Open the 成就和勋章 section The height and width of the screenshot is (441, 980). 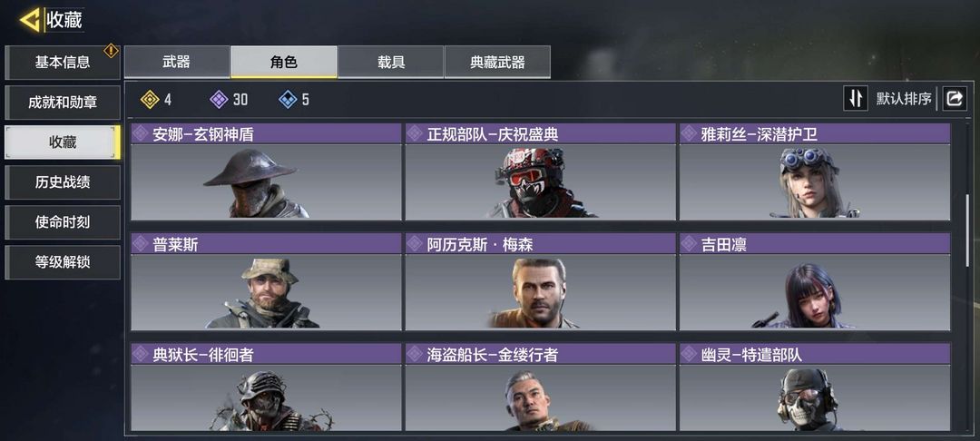pyautogui.click(x=63, y=103)
